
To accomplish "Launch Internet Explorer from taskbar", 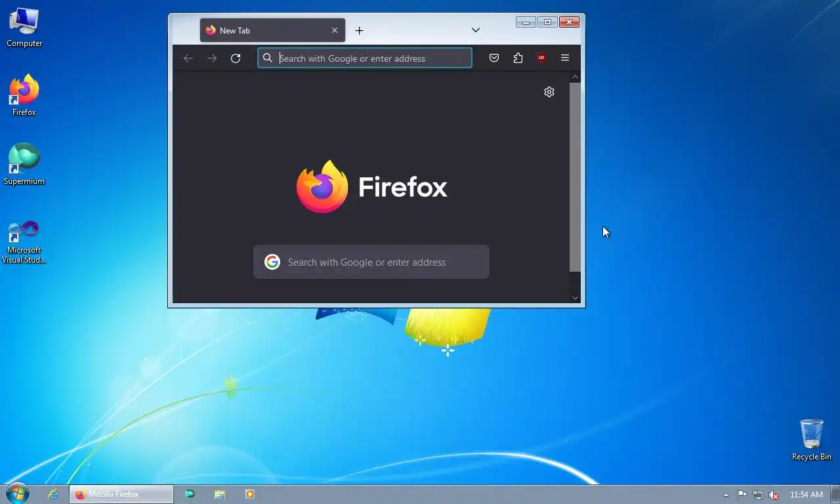I will point(53,494).
